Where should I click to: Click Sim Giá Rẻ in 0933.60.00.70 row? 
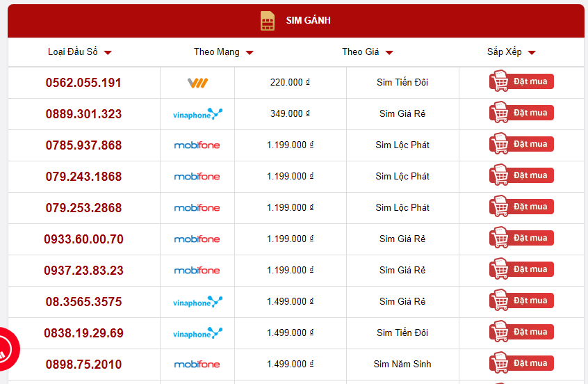(x=402, y=239)
